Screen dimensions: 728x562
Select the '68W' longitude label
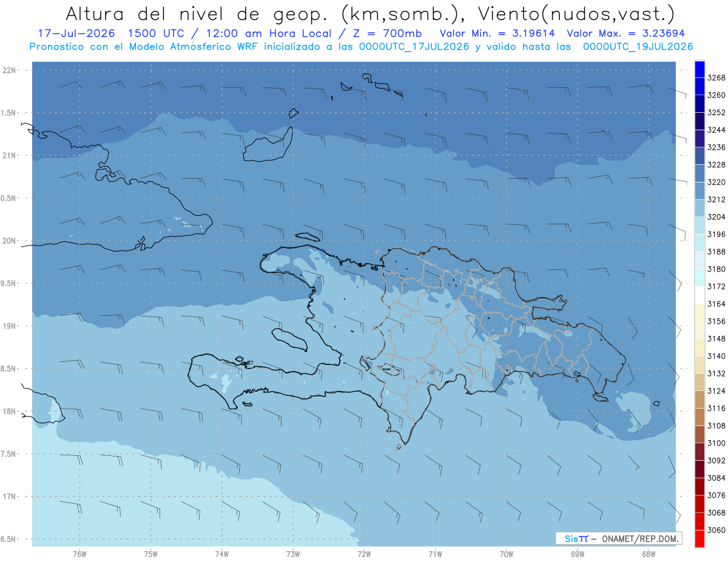(649, 554)
